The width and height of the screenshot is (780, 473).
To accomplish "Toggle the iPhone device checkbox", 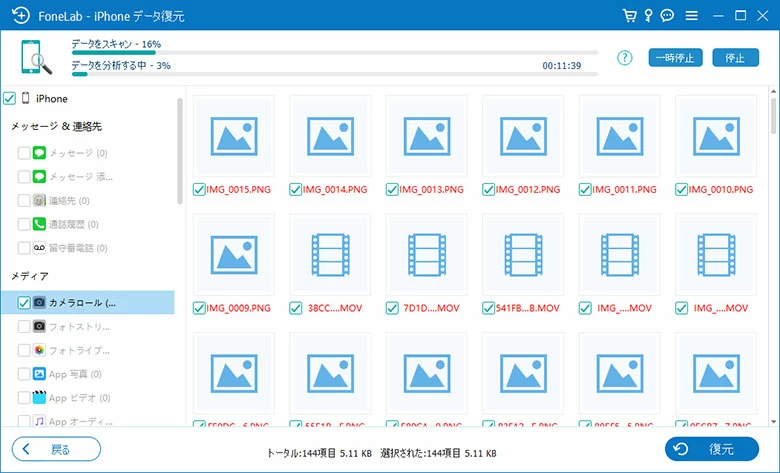I will coord(9,99).
